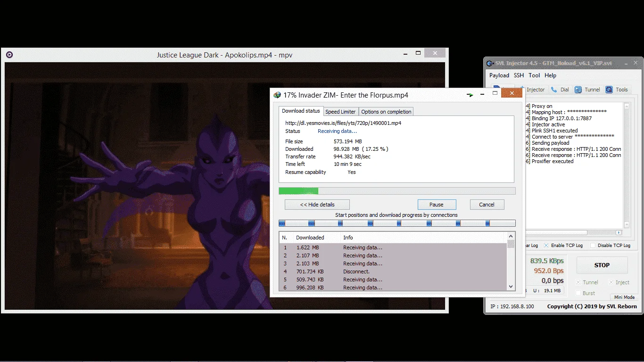
Task: Click the SVL log horizontal scroll right arrow
Action: click(x=619, y=232)
